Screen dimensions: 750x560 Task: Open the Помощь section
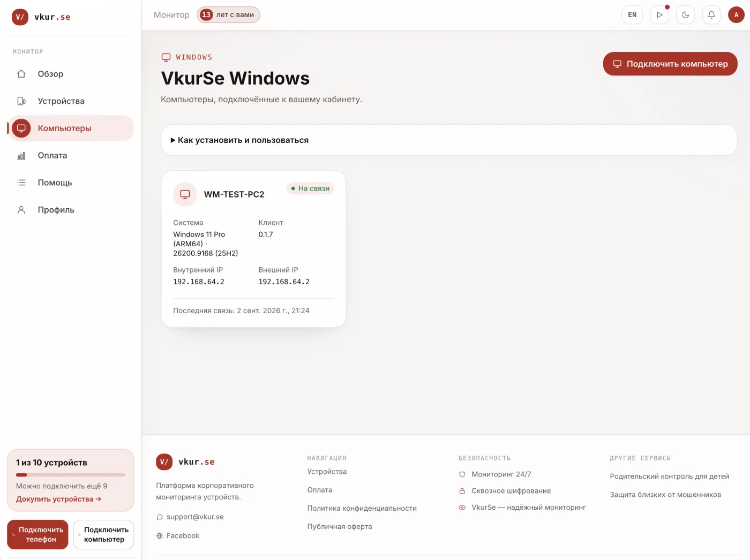[x=70, y=183]
